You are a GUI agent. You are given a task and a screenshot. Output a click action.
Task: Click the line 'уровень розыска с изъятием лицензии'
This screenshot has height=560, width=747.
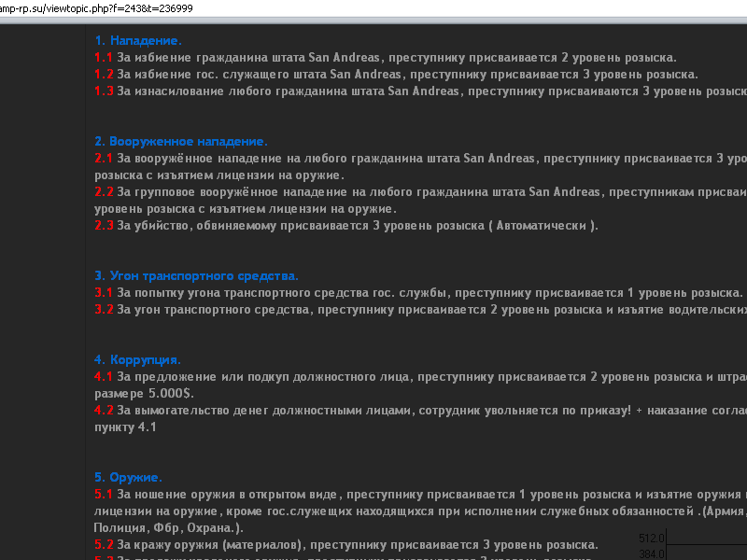(x=246, y=208)
